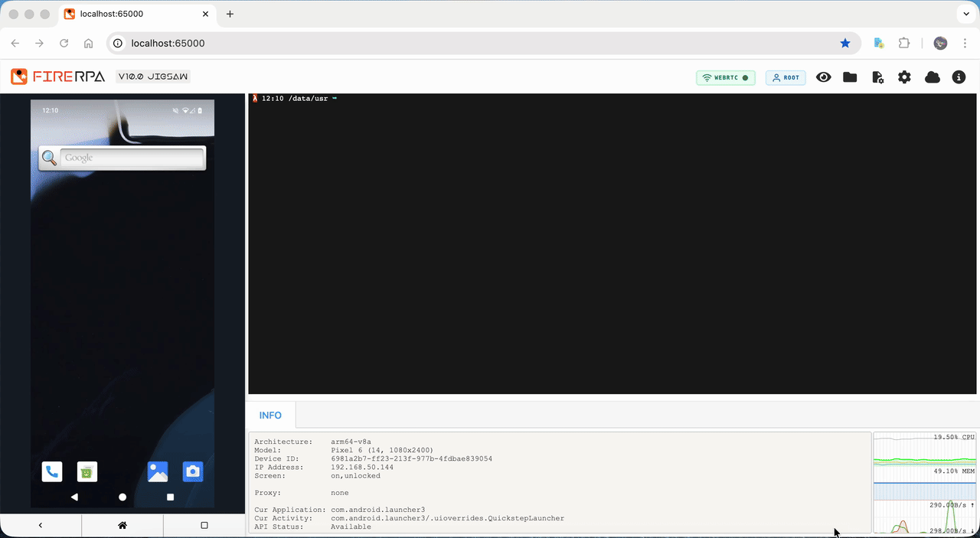This screenshot has height=538, width=980.
Task: Open the green robot app icon
Action: tap(87, 471)
